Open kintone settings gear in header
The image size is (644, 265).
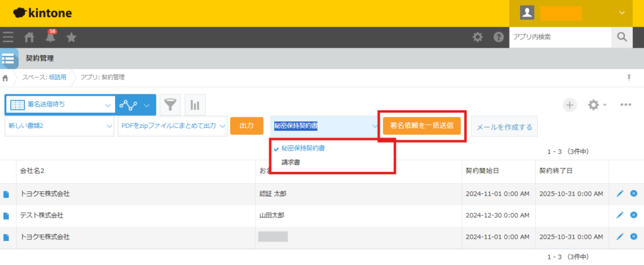[478, 37]
